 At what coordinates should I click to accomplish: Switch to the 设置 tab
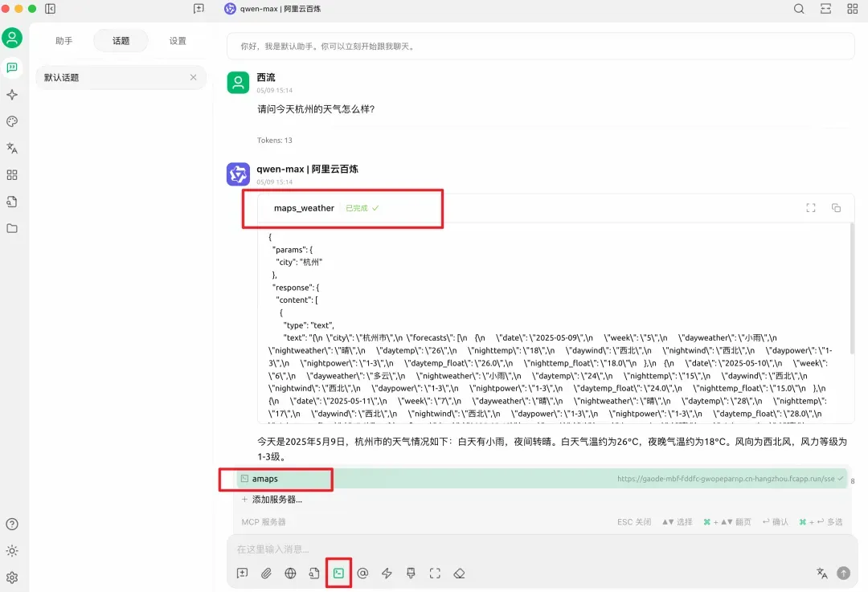[x=178, y=40]
